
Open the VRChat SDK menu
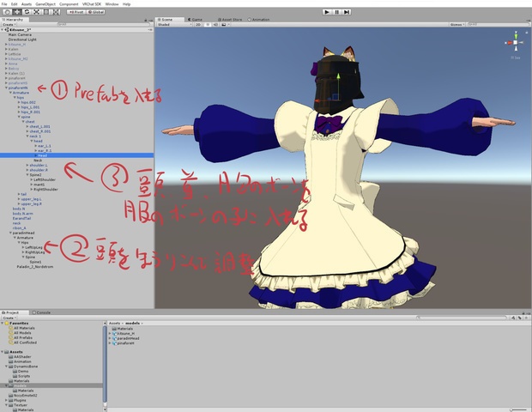point(90,4)
